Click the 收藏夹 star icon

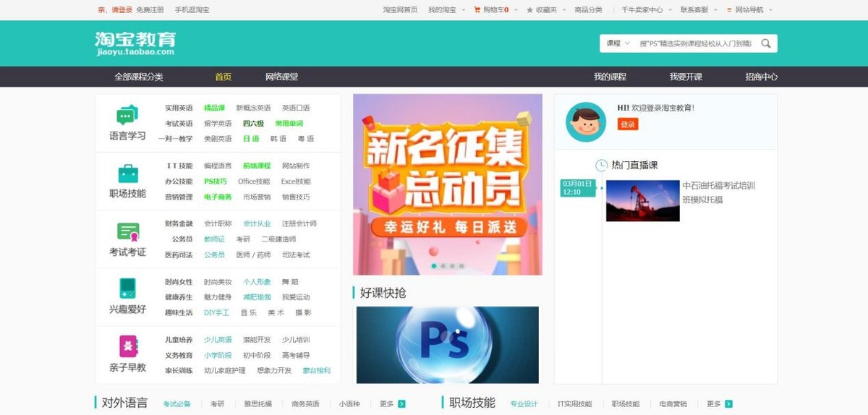(529, 10)
